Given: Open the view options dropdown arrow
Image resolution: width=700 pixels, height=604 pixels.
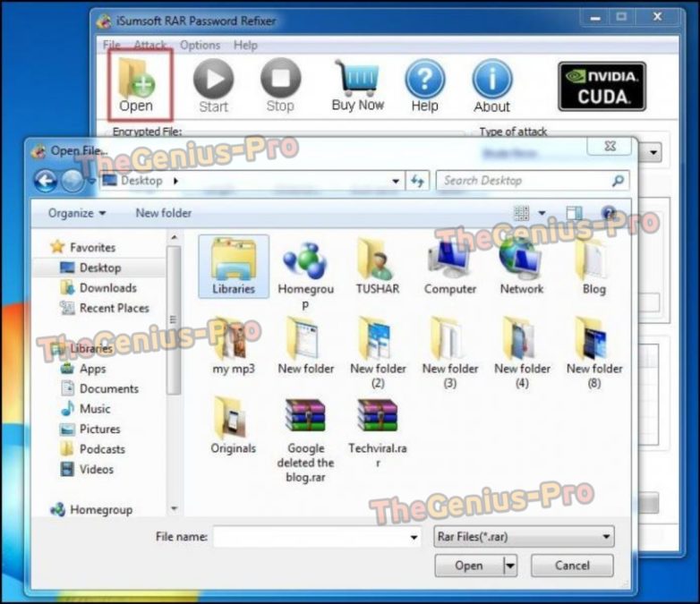Looking at the screenshot, I should pyautogui.click(x=542, y=213).
